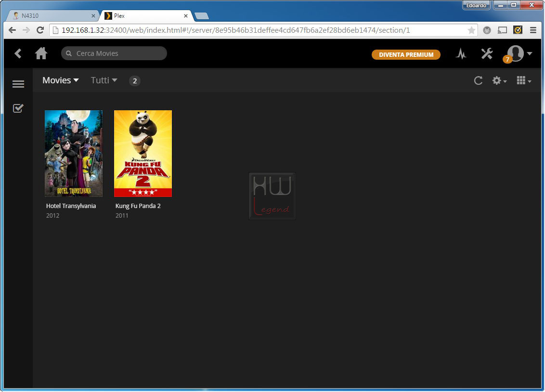Open the Kung Fu Panda 2 poster

[143, 153]
